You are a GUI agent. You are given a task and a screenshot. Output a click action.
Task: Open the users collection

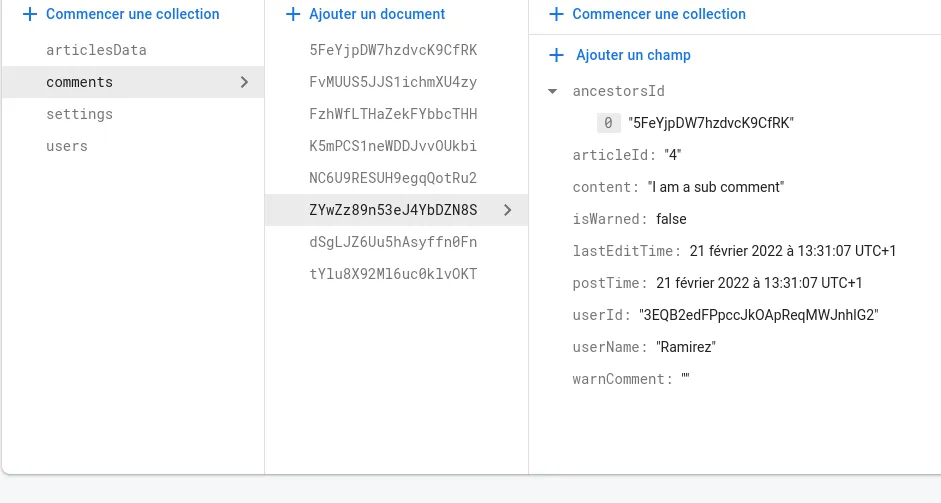coord(67,146)
